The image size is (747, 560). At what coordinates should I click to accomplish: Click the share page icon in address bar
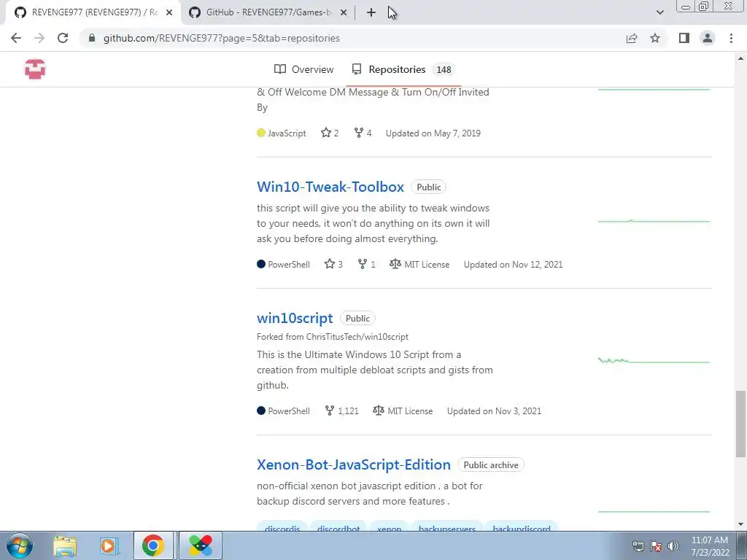coord(632,38)
